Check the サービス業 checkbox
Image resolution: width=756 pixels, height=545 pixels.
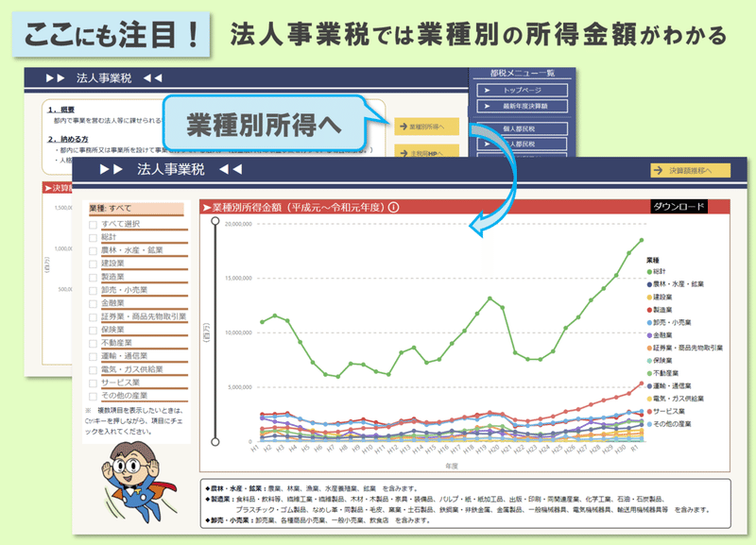click(x=93, y=383)
